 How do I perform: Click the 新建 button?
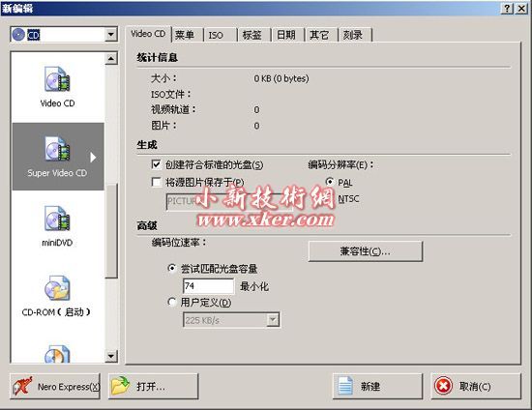[377, 386]
